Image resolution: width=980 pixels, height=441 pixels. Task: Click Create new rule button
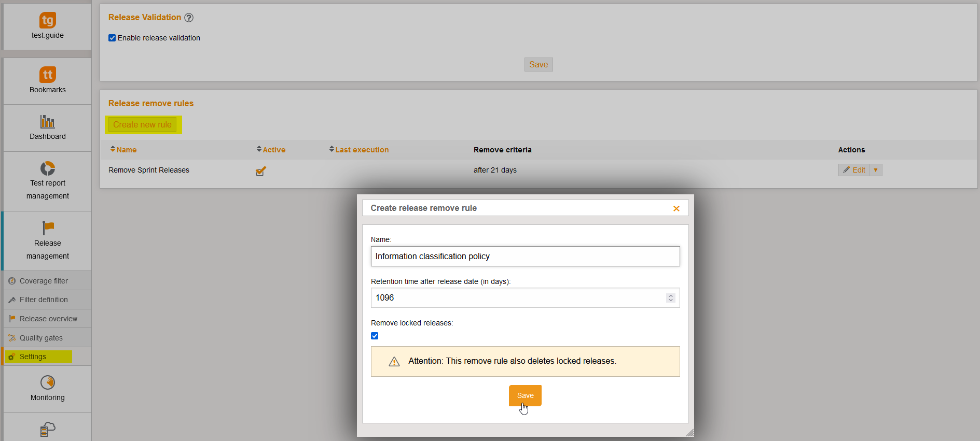point(142,125)
